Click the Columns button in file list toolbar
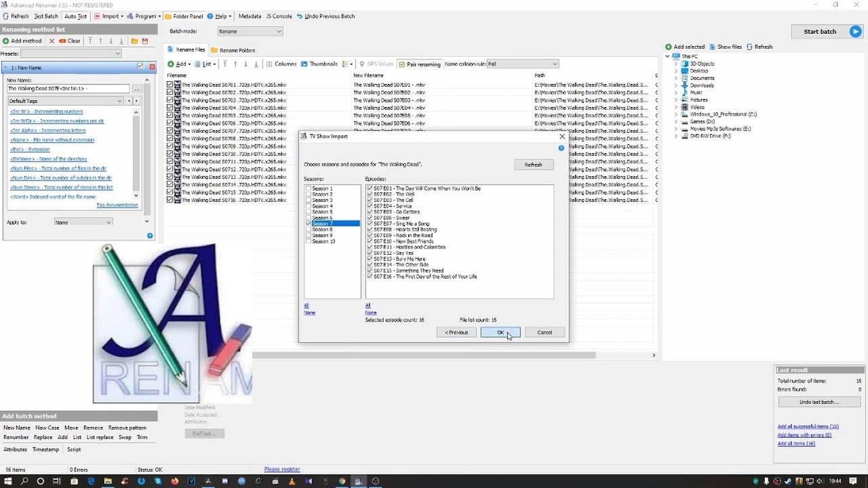Viewport: 868px width, 488px height. pos(281,64)
